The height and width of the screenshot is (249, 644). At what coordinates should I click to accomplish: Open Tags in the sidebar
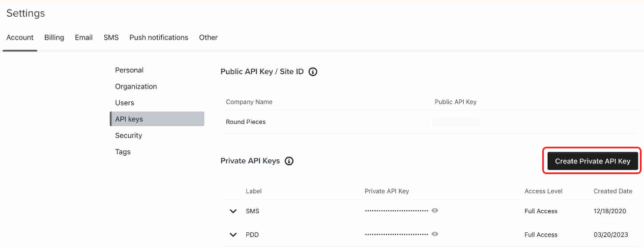point(123,152)
